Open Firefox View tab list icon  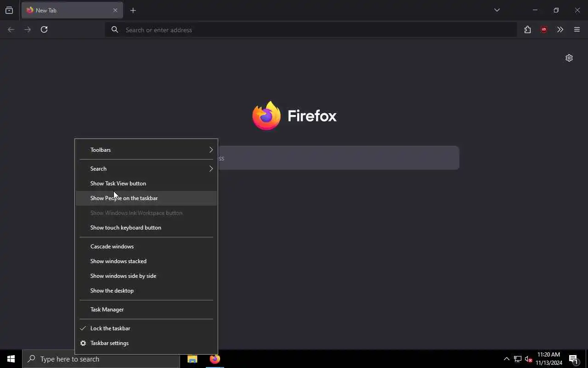pyautogui.click(x=9, y=10)
